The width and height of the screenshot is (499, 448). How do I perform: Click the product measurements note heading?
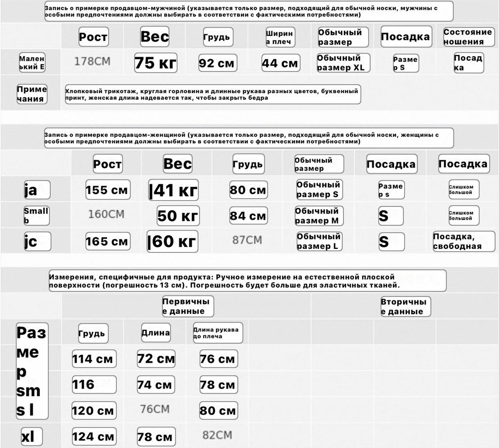pyautogui.click(x=248, y=281)
